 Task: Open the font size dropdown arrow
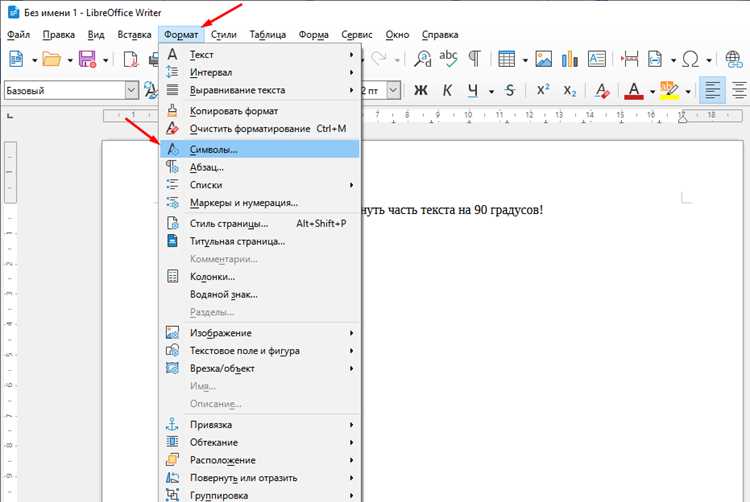(x=393, y=90)
